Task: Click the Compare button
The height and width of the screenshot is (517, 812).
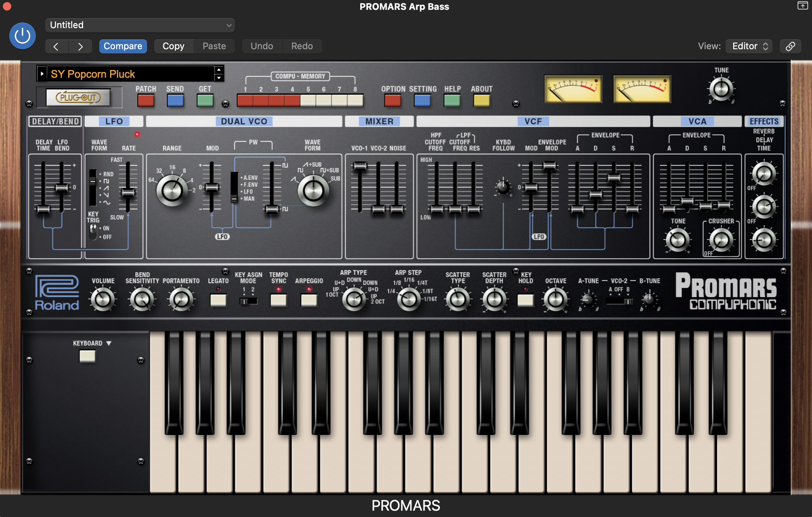Action: click(x=123, y=46)
